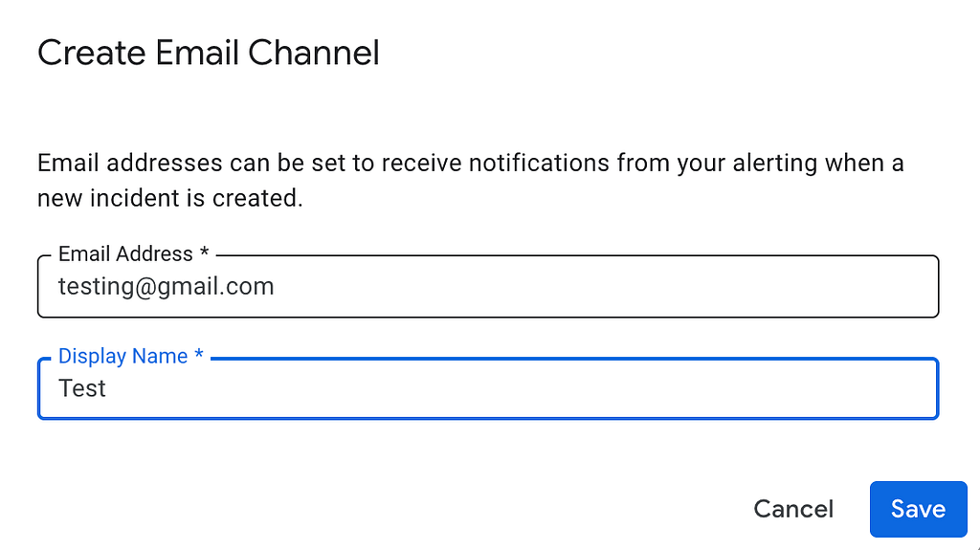Place cursor in testing@gmail.com text

click(167, 286)
